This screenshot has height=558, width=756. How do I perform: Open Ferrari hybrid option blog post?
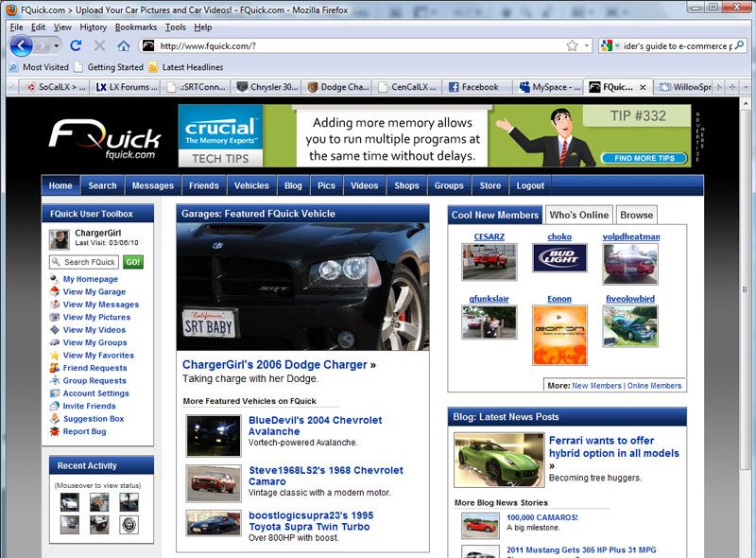[x=613, y=446]
